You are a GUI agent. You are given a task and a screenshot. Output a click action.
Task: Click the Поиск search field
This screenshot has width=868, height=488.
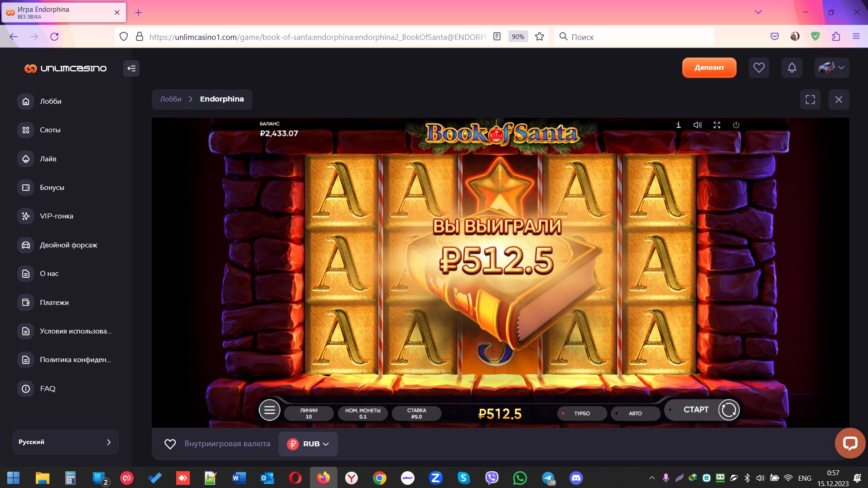click(634, 37)
